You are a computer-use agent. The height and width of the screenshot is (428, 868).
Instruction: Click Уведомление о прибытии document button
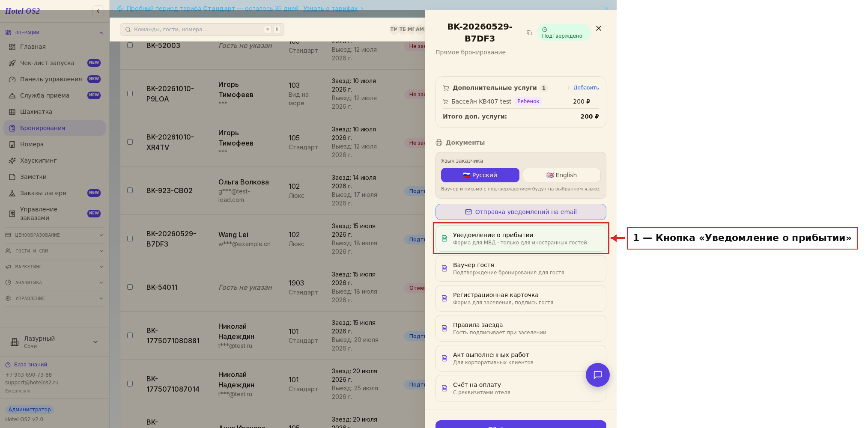(x=521, y=238)
